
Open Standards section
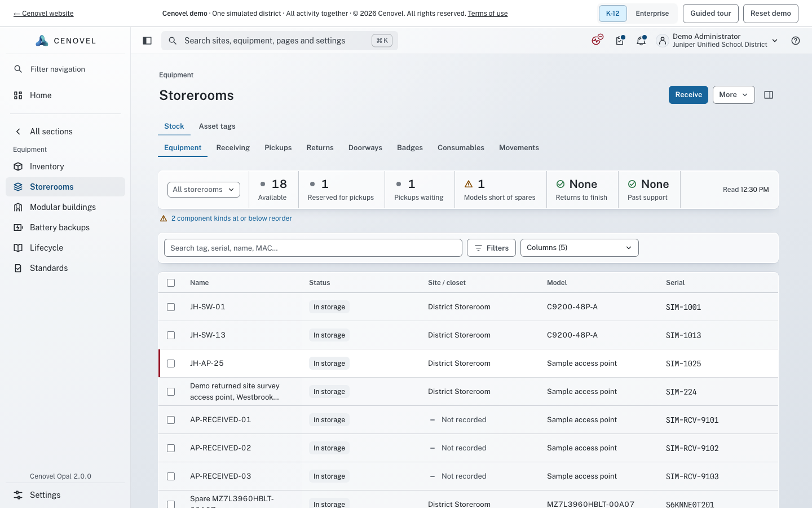click(65, 268)
